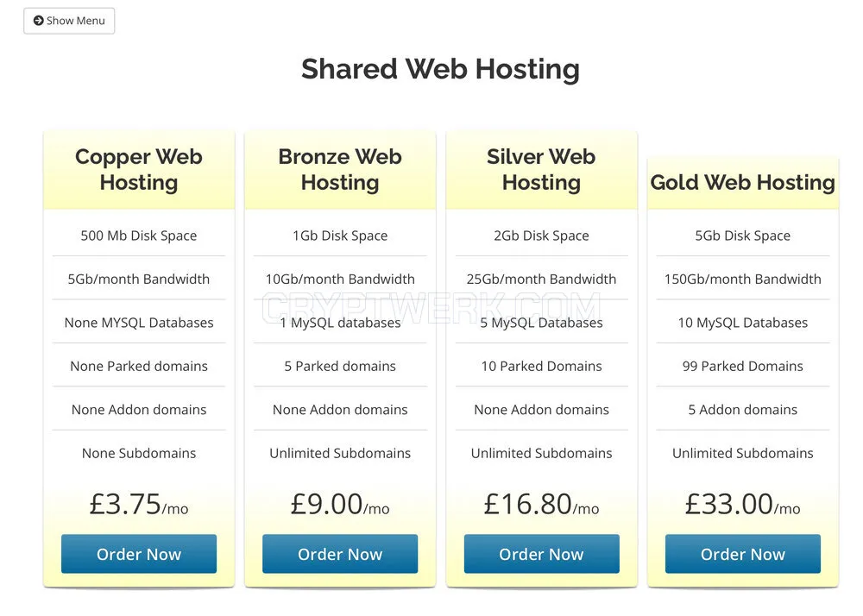The image size is (863, 616).
Task: Order the Copper Web Hosting plan
Action: pyautogui.click(x=139, y=554)
